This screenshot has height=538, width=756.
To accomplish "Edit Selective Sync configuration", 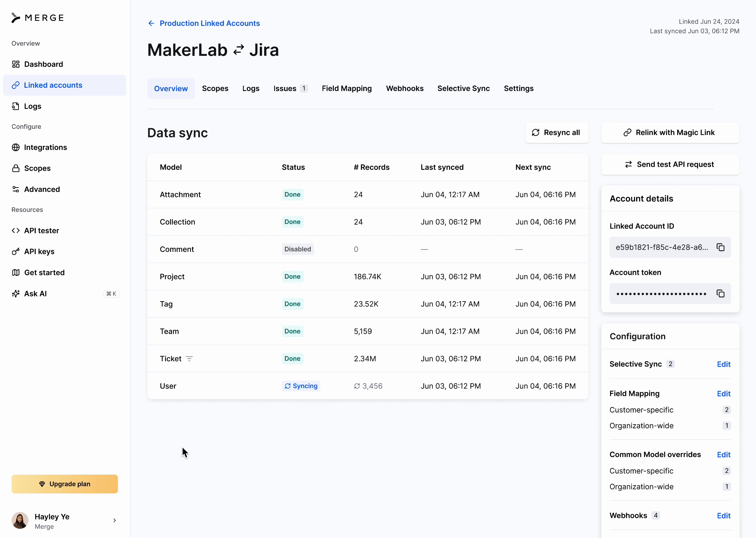I will pyautogui.click(x=724, y=364).
